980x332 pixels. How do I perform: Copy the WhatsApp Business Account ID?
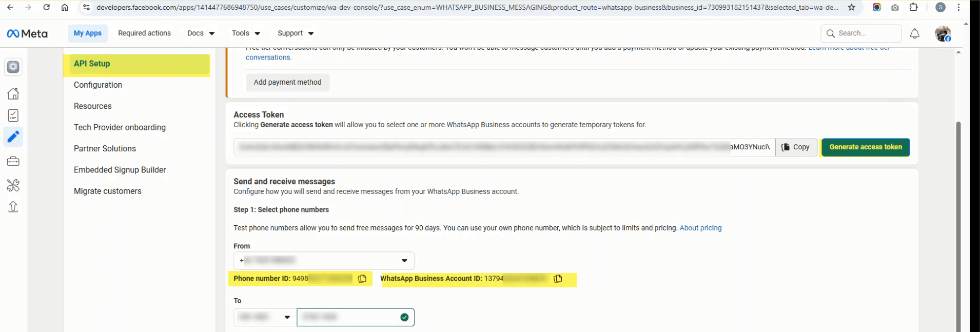(558, 279)
